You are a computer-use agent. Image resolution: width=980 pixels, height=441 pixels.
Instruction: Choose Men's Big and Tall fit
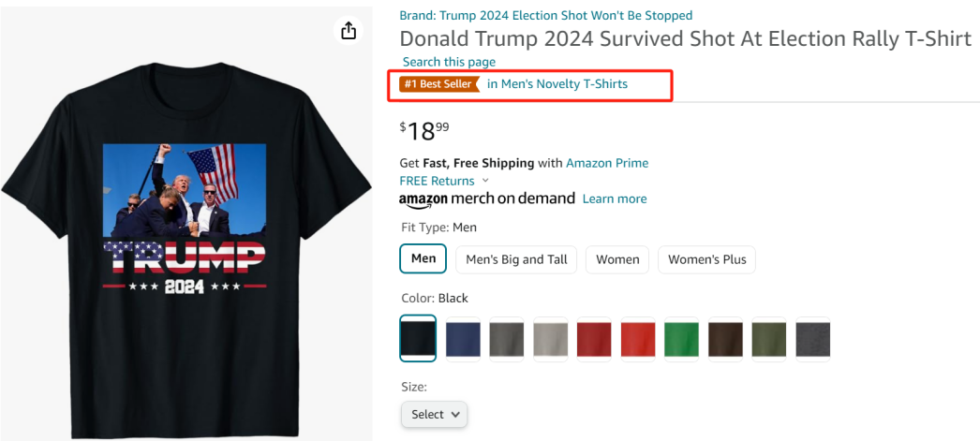coord(516,259)
